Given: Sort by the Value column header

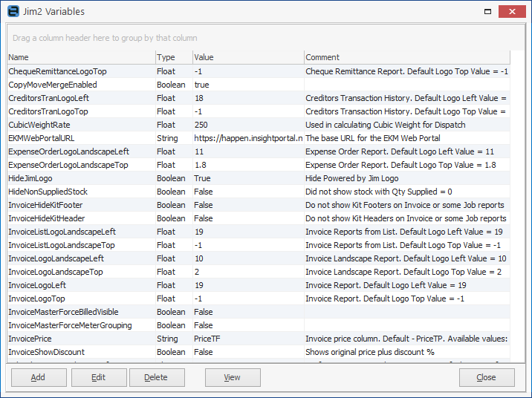Looking at the screenshot, I should pos(248,57).
